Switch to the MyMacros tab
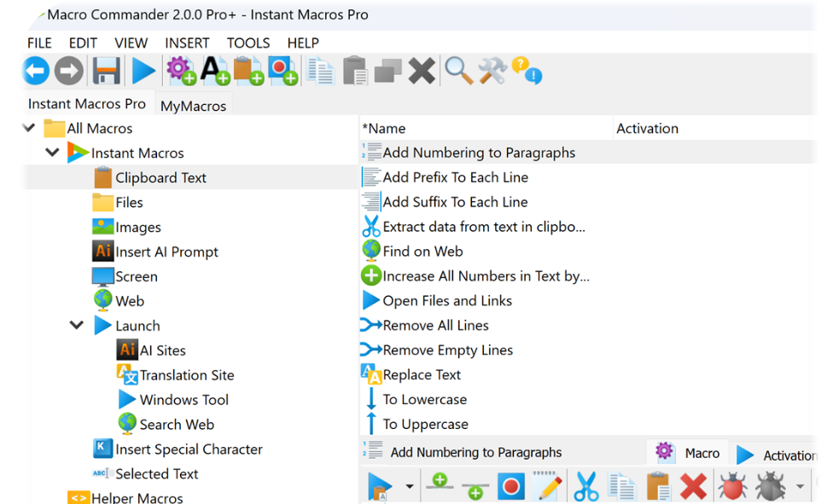827x504 pixels. (193, 106)
